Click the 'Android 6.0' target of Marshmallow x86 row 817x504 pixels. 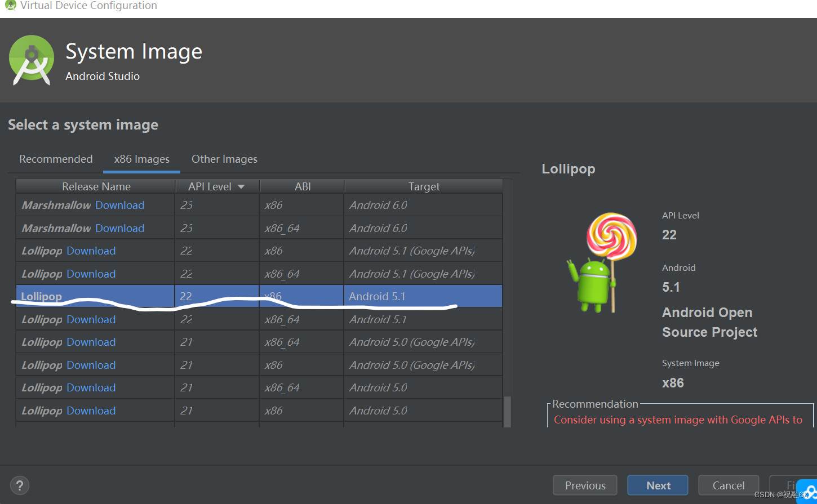[378, 206]
